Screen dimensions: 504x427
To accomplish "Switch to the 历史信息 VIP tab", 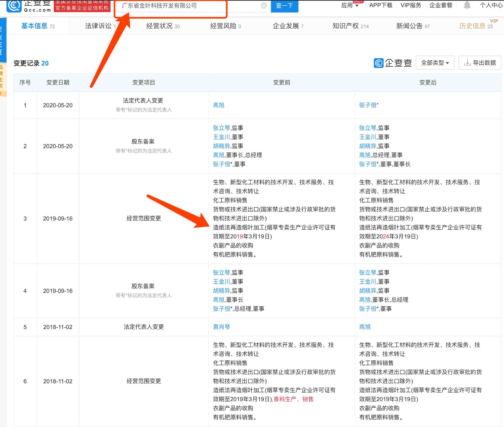I will (476, 26).
